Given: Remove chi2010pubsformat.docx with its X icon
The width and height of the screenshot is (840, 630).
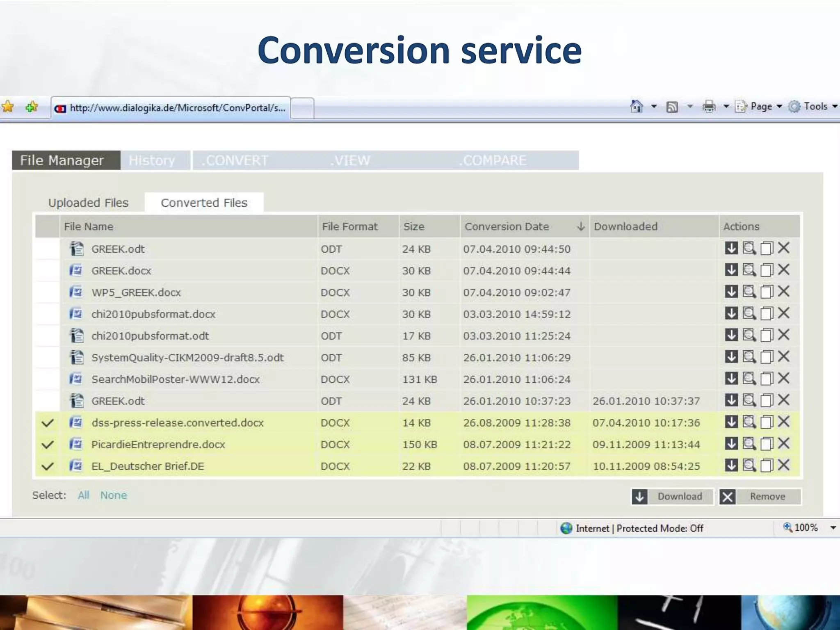Looking at the screenshot, I should coord(784,313).
